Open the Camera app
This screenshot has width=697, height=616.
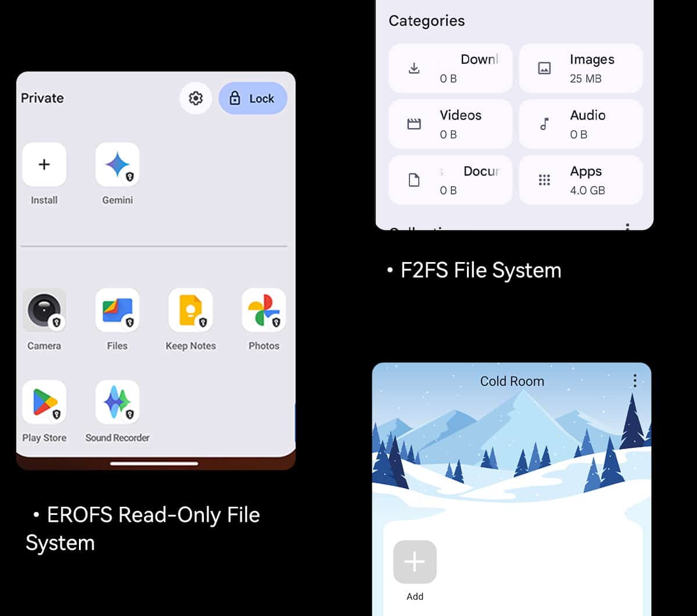click(44, 310)
